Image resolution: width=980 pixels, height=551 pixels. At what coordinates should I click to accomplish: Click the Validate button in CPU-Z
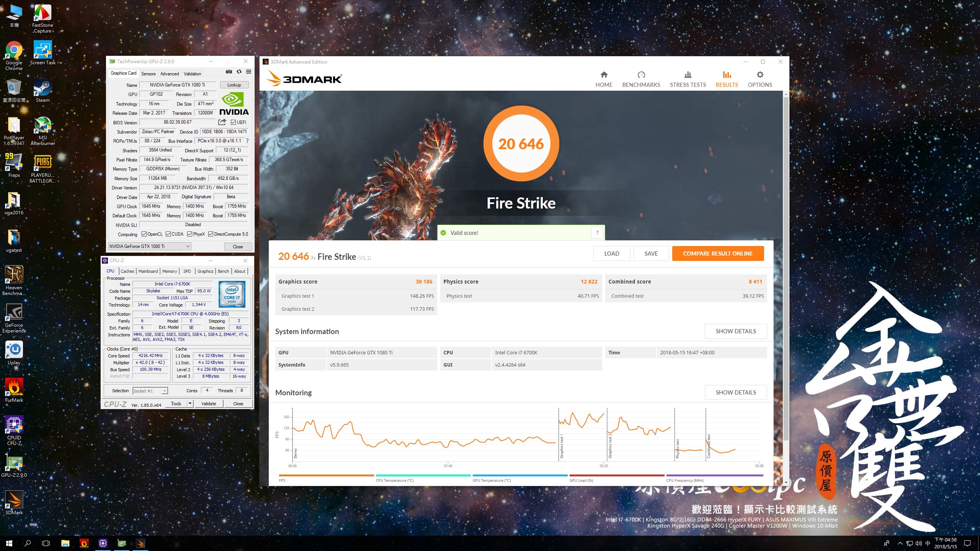coord(209,403)
